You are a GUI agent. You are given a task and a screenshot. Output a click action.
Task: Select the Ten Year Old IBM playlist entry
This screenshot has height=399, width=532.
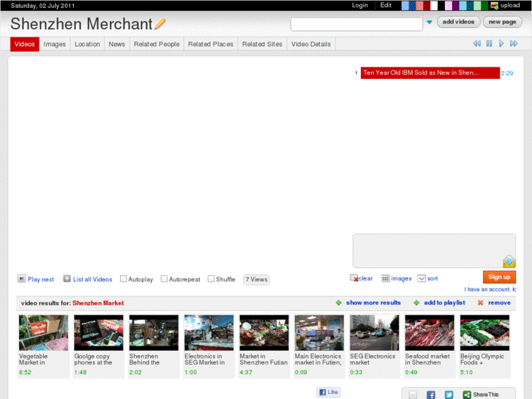click(x=430, y=72)
